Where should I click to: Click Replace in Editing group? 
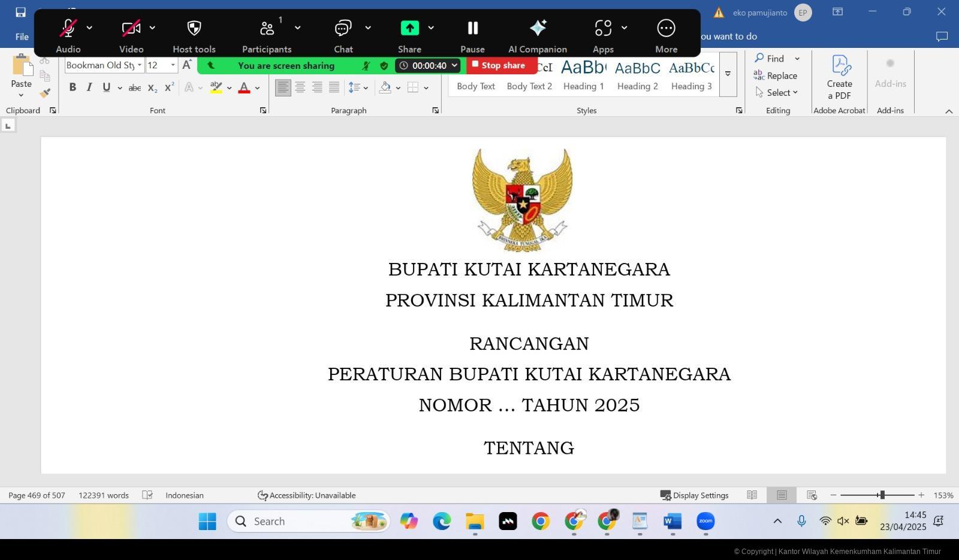[776, 75]
